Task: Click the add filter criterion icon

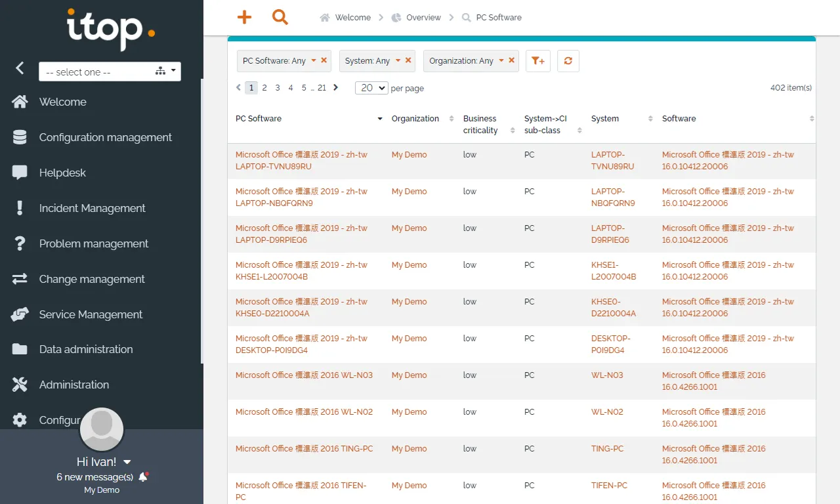Action: [x=538, y=61]
